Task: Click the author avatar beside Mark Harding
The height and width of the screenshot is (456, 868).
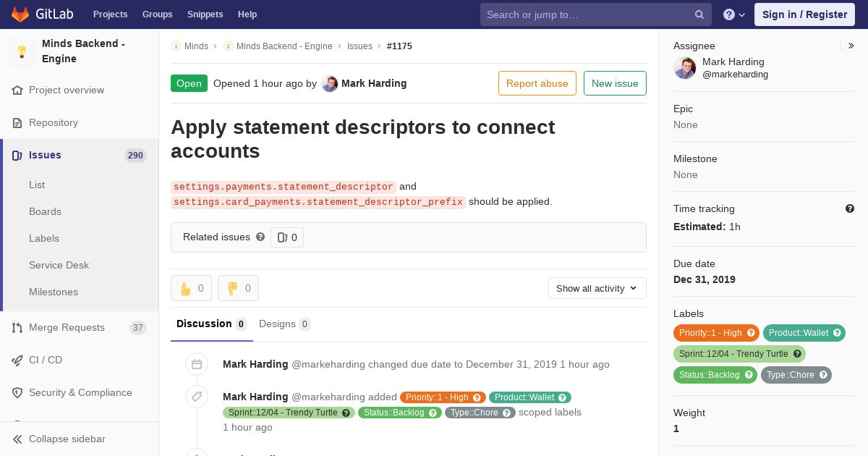Action: point(330,84)
